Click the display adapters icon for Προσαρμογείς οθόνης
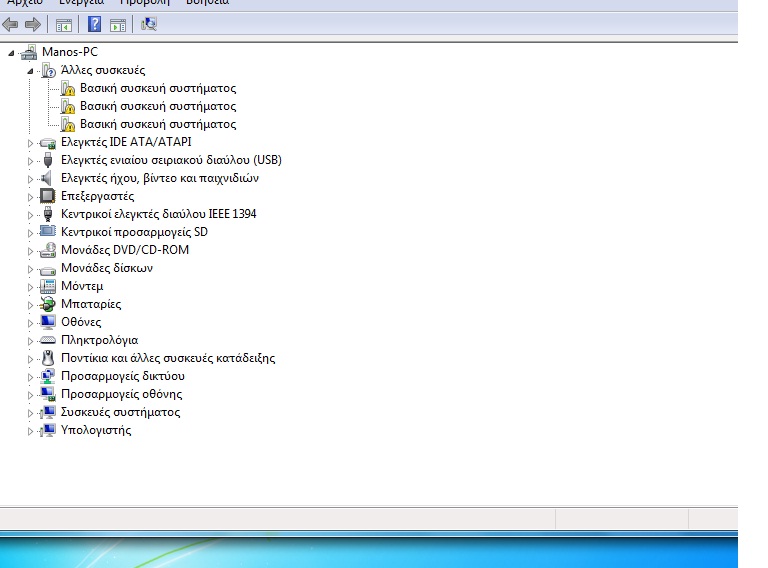This screenshot has height=568, width=768. (x=48, y=394)
